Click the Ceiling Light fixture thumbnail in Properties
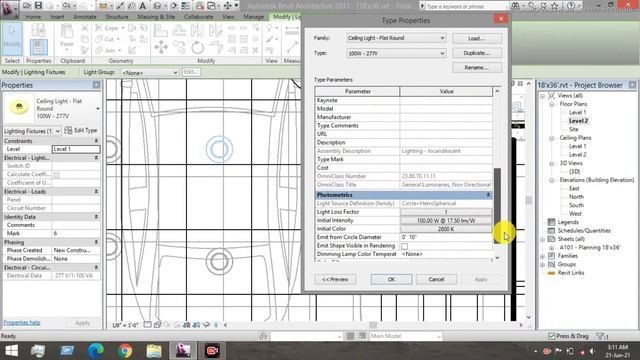This screenshot has width=640, height=360. tap(18, 107)
